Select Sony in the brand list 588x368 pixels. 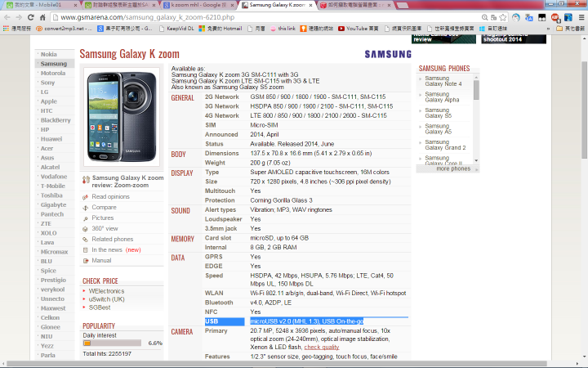point(47,83)
